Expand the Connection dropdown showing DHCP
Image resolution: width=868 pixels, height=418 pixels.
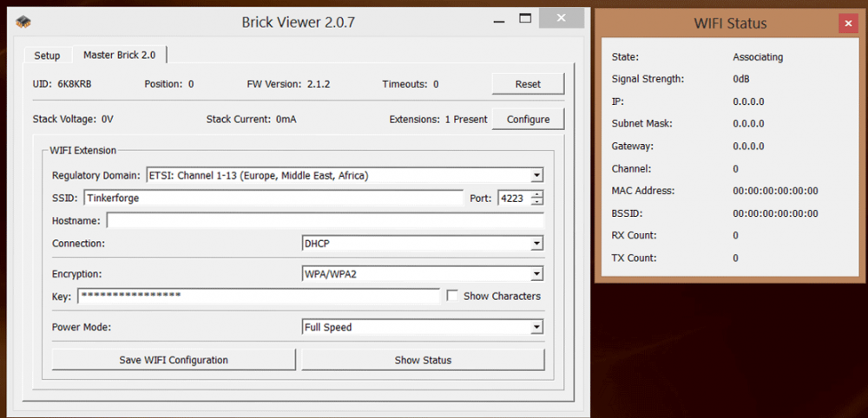tap(423, 244)
